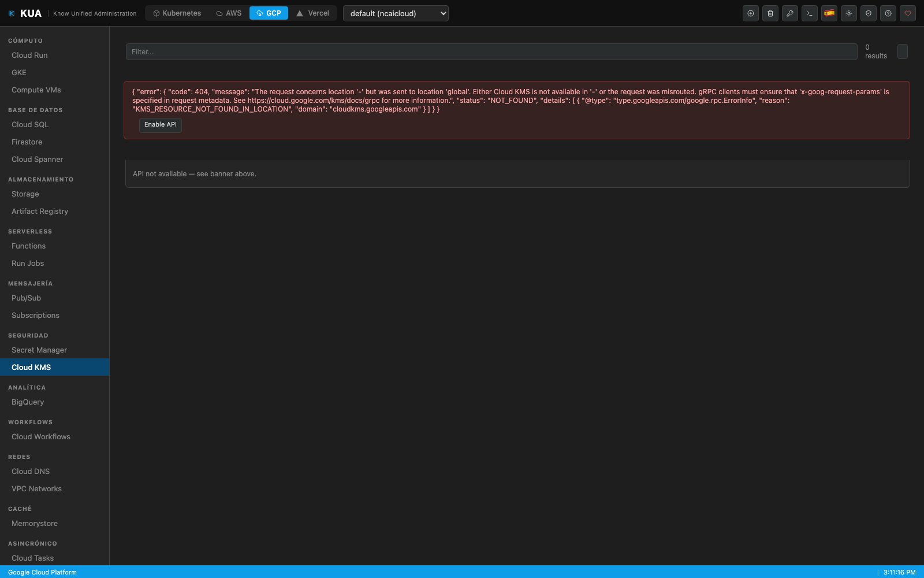924x578 pixels.
Task: Open the terminal prompt icon
Action: (x=810, y=13)
